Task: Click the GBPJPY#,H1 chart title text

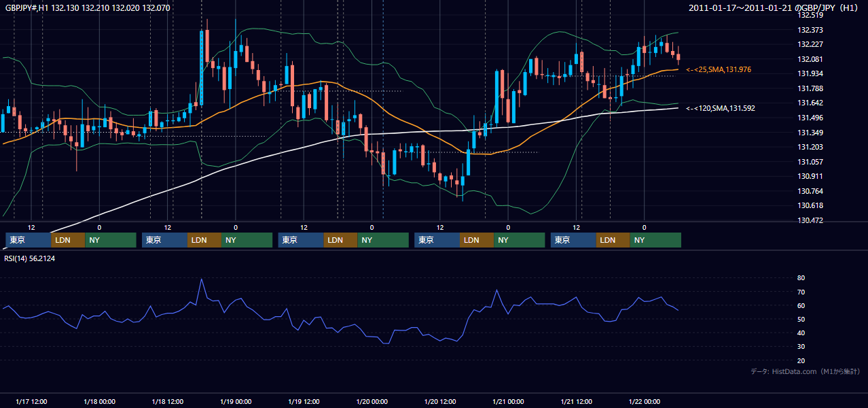Action: 87,7
